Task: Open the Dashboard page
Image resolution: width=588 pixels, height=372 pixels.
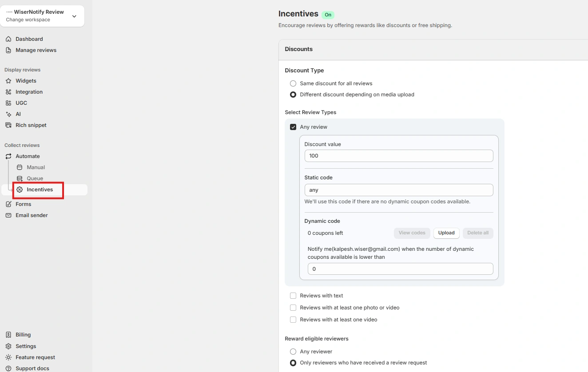Action: [29, 39]
